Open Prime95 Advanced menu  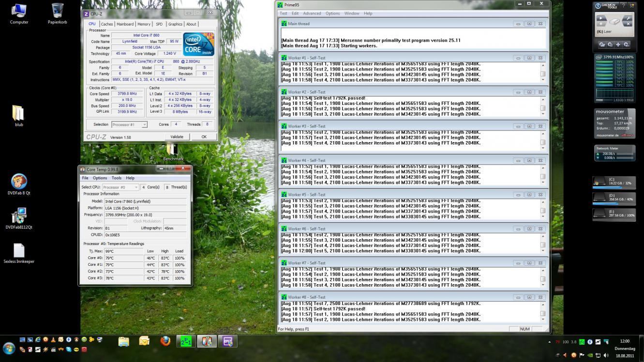(x=312, y=13)
